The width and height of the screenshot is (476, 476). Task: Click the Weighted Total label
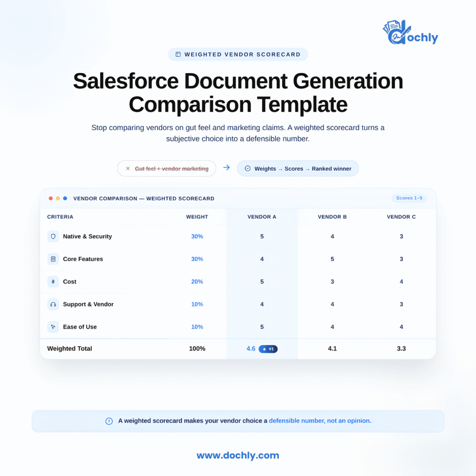click(x=70, y=349)
